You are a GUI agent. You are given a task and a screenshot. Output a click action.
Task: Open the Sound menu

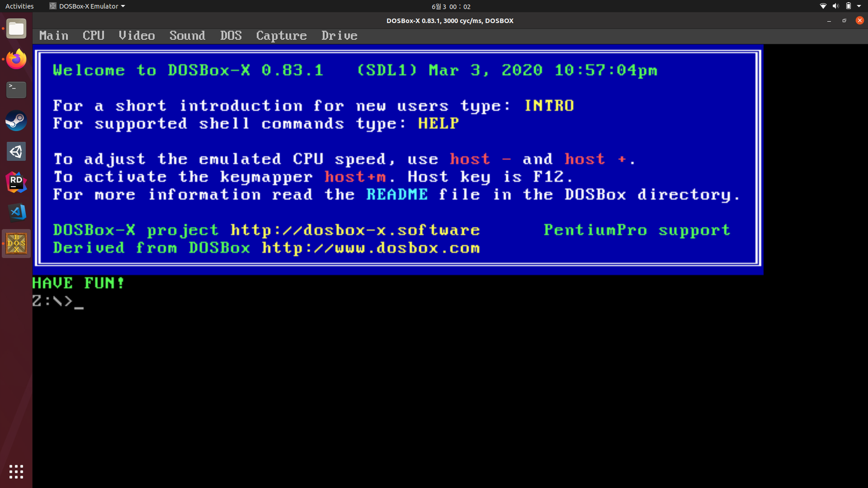[x=187, y=36]
